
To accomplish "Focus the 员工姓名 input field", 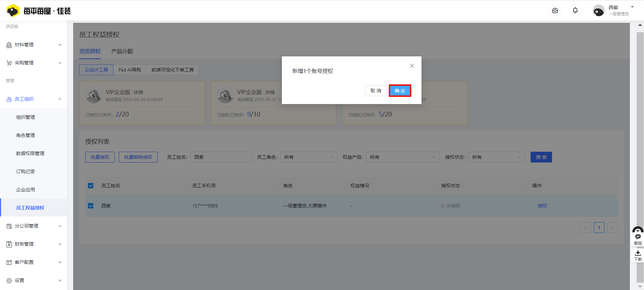I will point(221,157).
